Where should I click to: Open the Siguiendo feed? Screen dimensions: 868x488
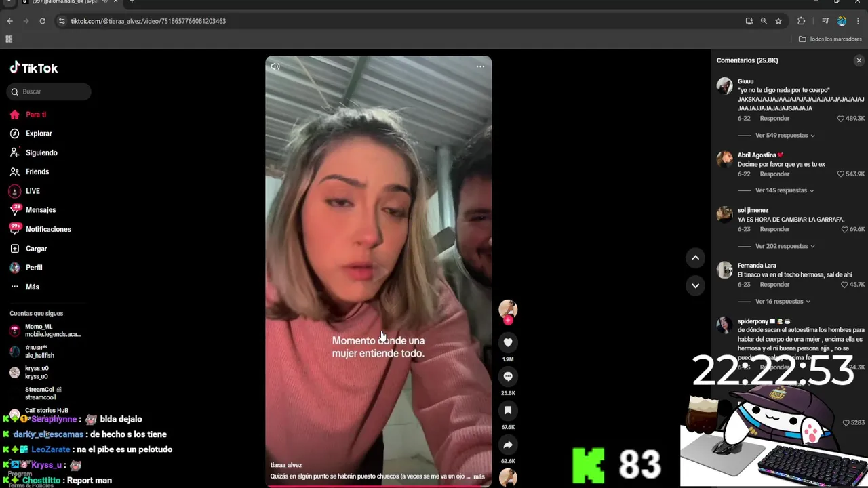(x=34, y=152)
